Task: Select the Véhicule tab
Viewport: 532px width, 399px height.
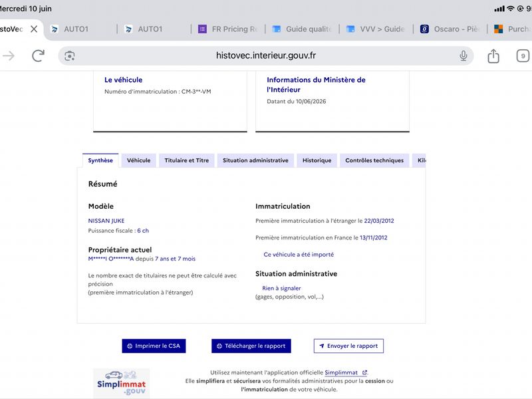Action: tap(138, 160)
